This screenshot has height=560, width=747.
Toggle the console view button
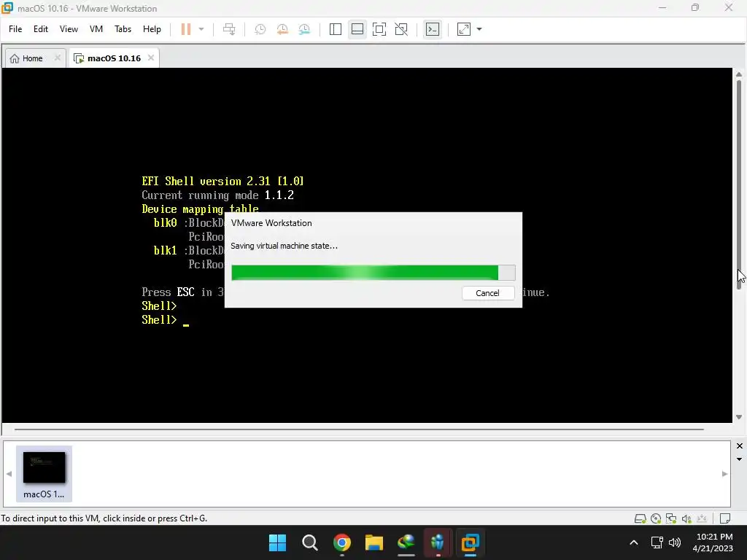coord(433,29)
